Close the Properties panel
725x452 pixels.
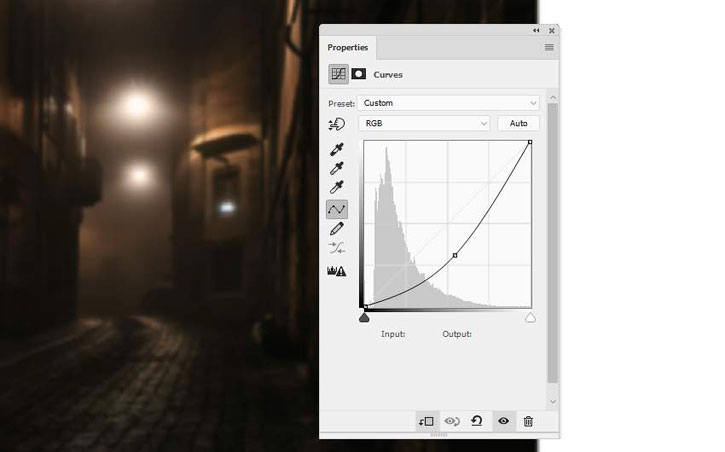point(552,31)
